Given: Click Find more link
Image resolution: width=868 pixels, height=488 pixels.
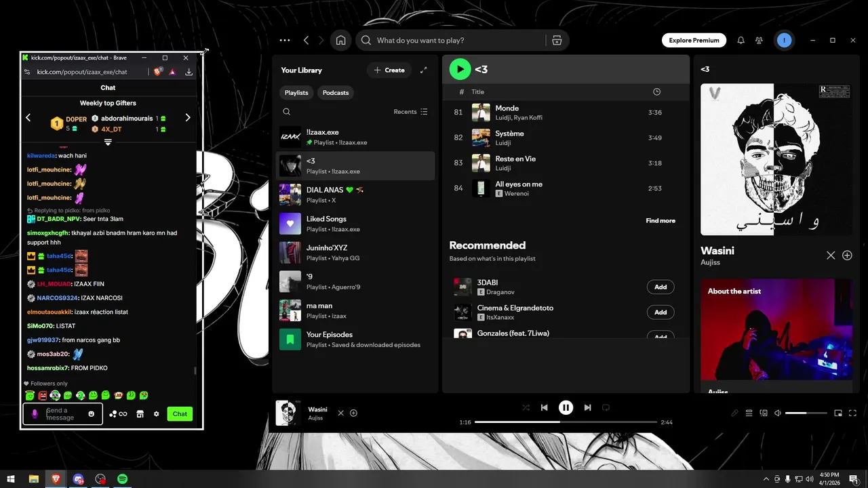Looking at the screenshot, I should (660, 221).
